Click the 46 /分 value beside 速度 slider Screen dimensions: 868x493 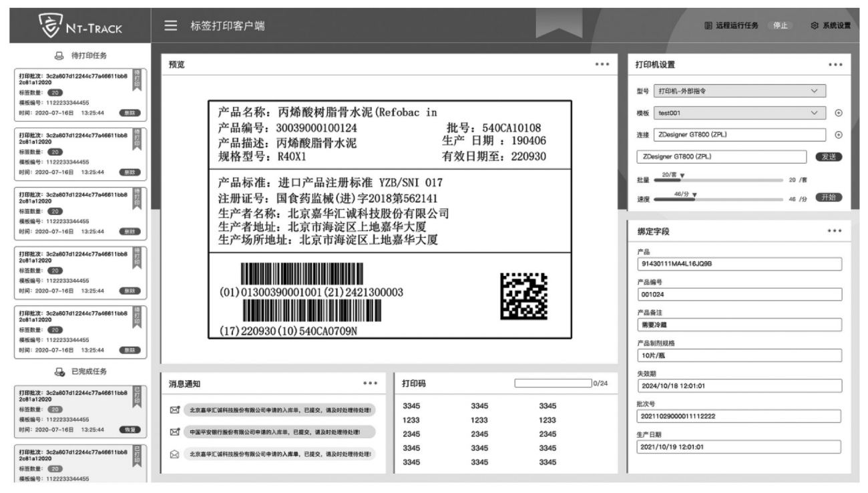(797, 199)
